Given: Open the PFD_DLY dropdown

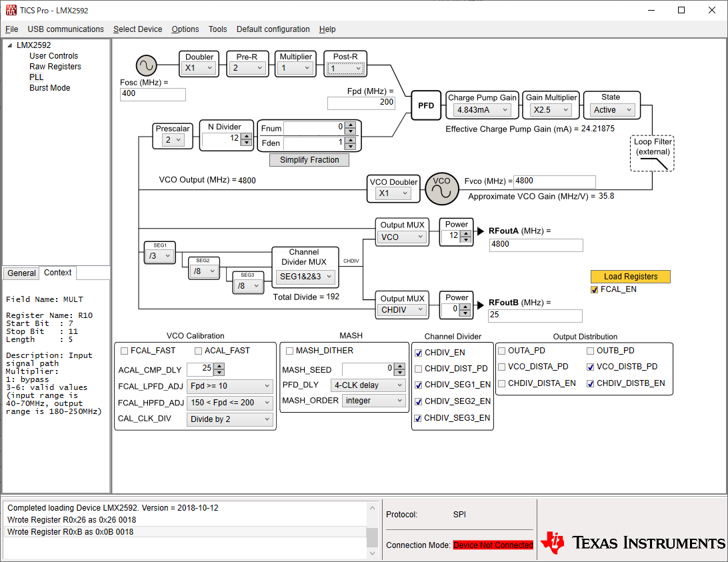Looking at the screenshot, I should [x=368, y=385].
